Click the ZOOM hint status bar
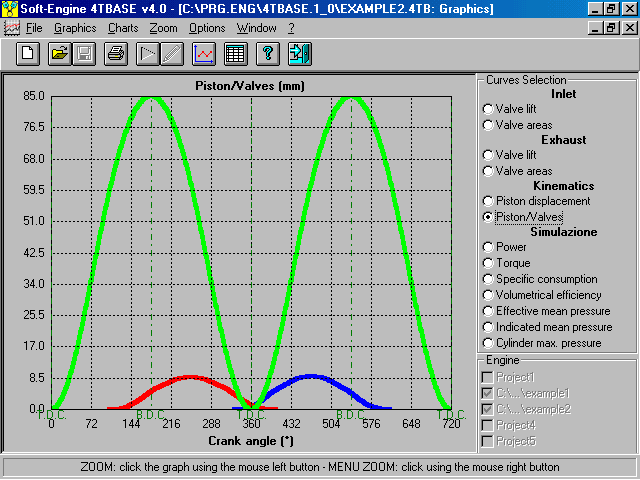Viewport: 640px width, 480px height. click(x=320, y=467)
